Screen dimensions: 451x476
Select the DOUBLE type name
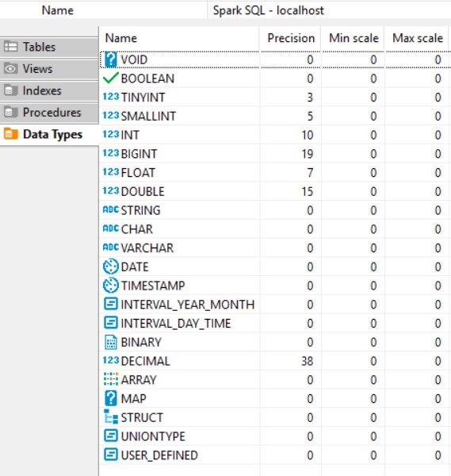click(143, 191)
